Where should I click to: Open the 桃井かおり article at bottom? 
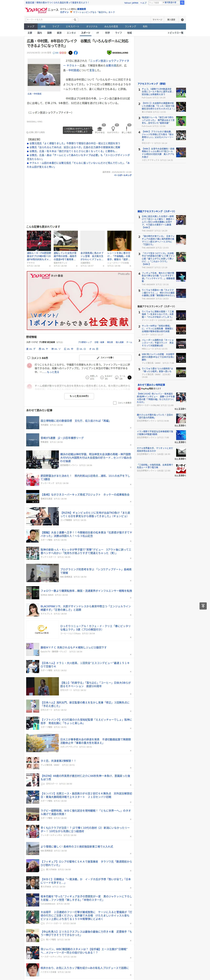click(x=85, y=968)
